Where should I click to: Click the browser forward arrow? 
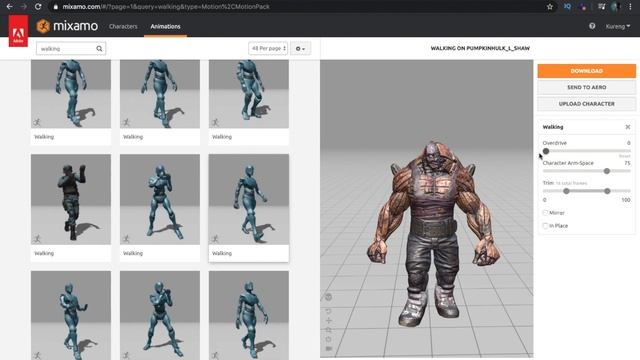coord(24,7)
